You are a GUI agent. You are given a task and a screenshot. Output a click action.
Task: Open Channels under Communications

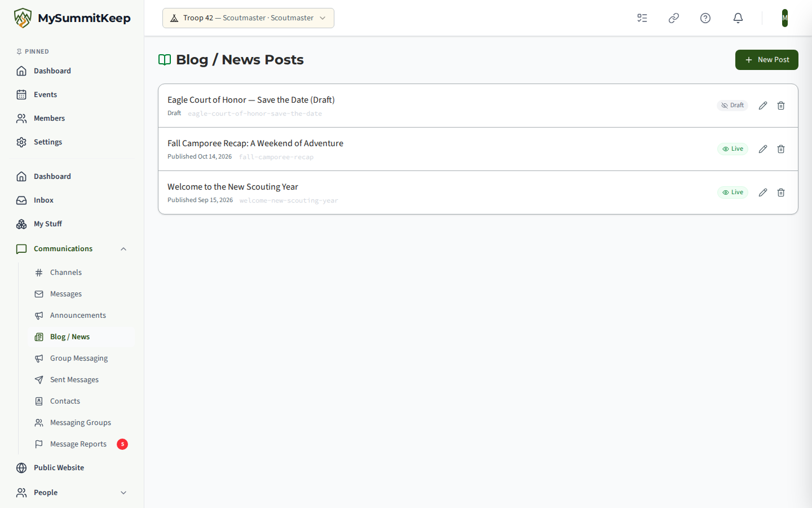81,273
